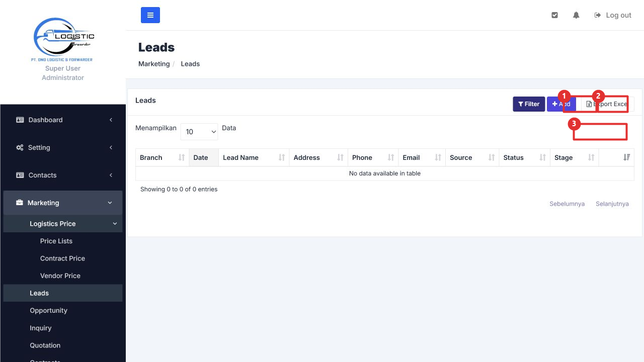This screenshot has height=362, width=644.
Task: Export leads via Export Excel button
Action: 607,104
